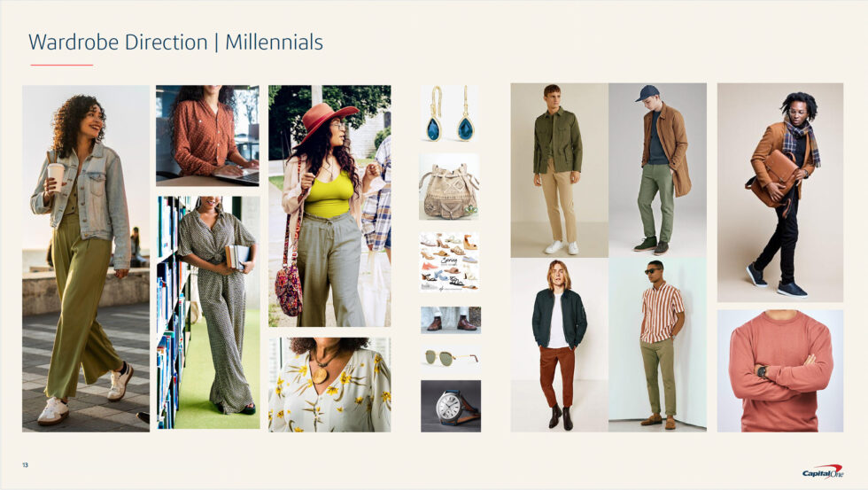
Task: Select man in camel coat and cap
Action: pyautogui.click(x=657, y=170)
